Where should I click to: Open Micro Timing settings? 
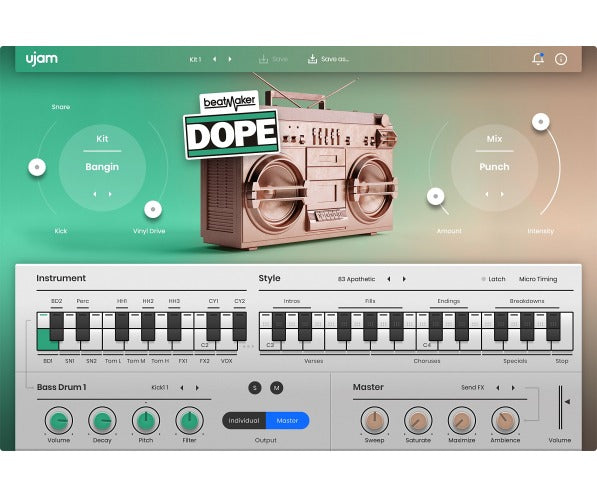(538, 279)
